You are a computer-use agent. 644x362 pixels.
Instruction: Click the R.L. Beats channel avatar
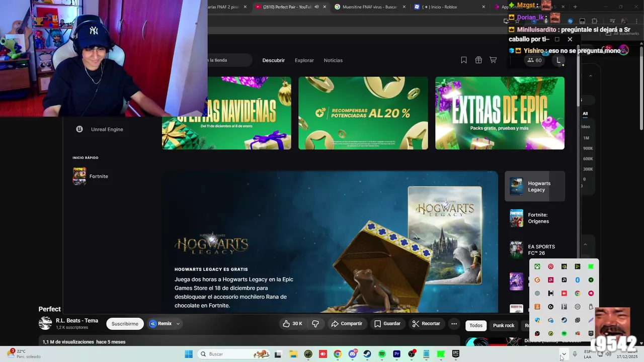tap(45, 324)
